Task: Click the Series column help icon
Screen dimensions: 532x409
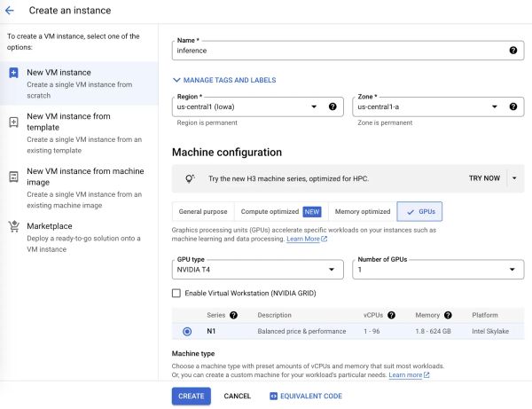Action: pyautogui.click(x=233, y=315)
